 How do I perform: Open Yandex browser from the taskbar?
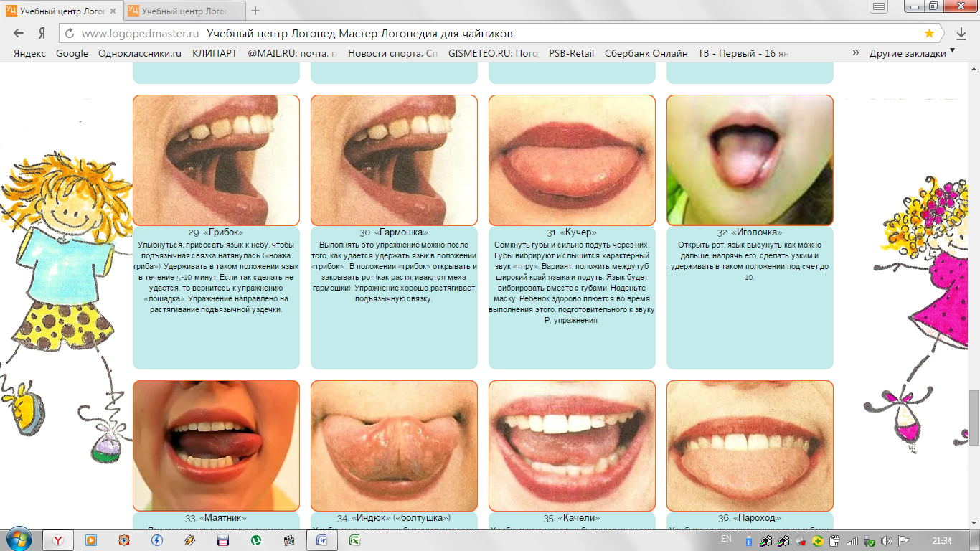pyautogui.click(x=57, y=540)
